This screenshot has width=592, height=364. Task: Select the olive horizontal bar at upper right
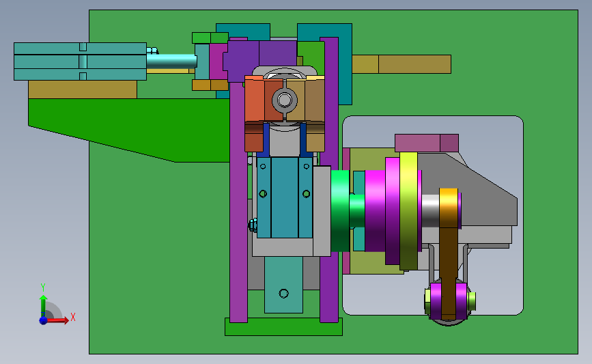(401, 64)
